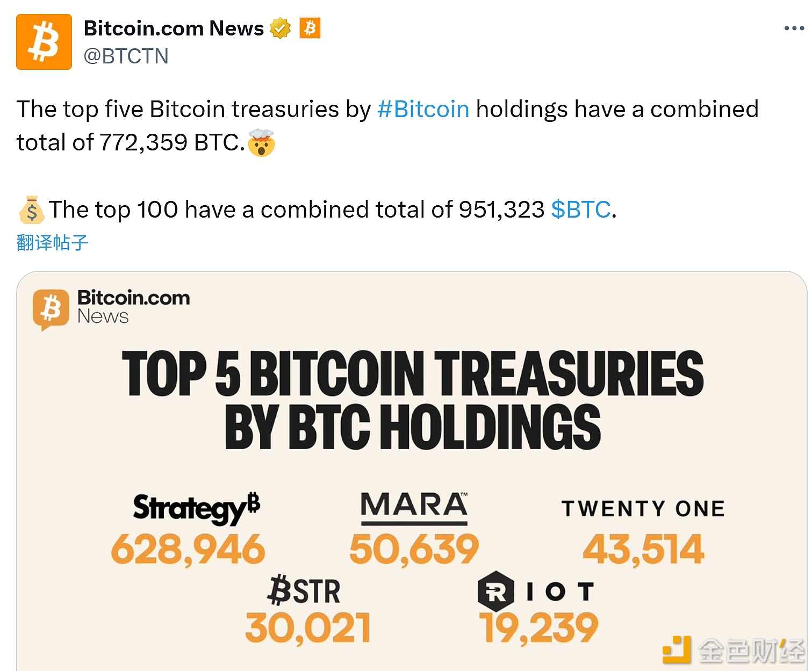Click the Strategy 628,946 holdings figure
The image size is (812, 671).
[188, 550]
